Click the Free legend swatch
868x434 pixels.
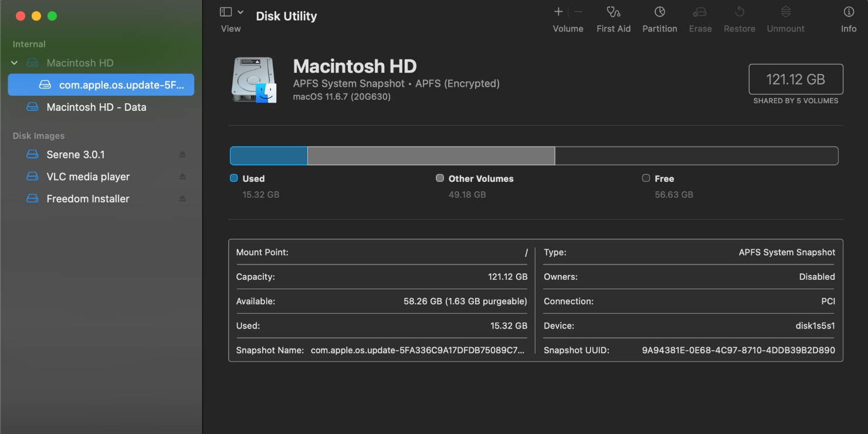click(646, 178)
